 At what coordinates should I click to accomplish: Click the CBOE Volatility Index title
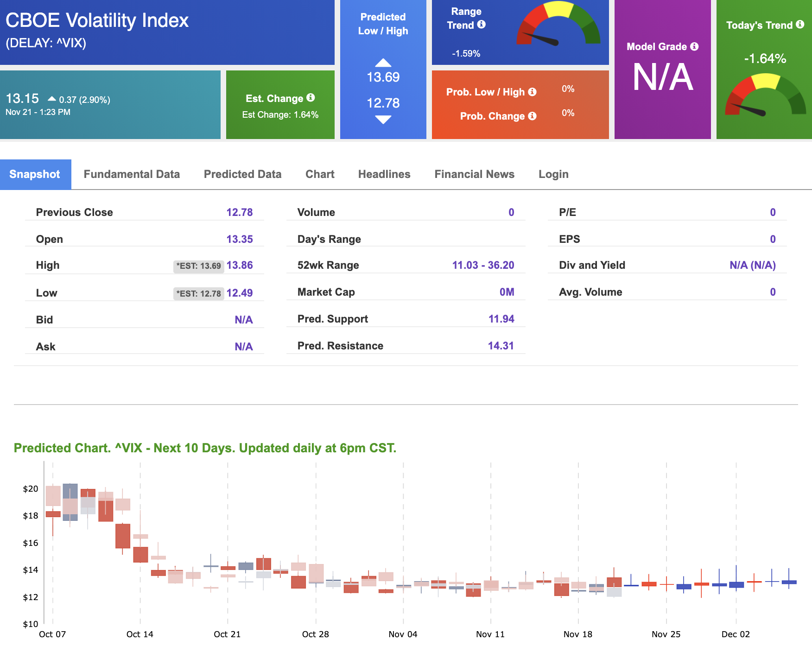click(x=97, y=20)
